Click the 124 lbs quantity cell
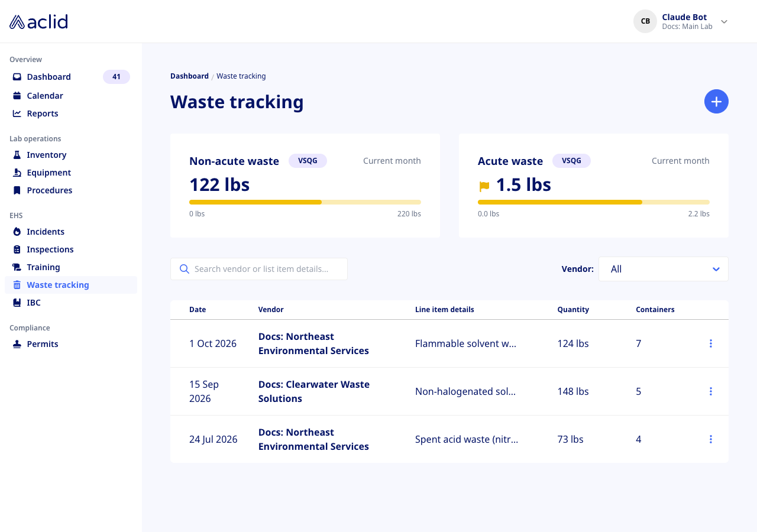 point(573,343)
